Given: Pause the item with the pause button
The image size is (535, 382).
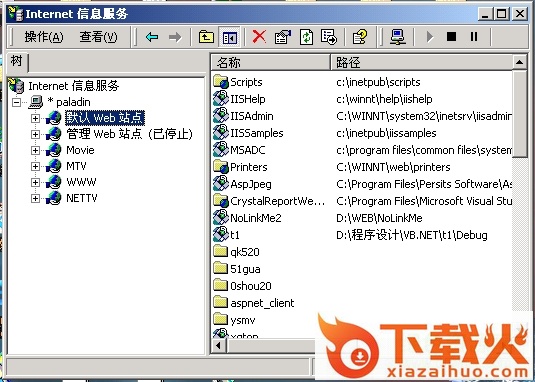Looking at the screenshot, I should tap(474, 36).
